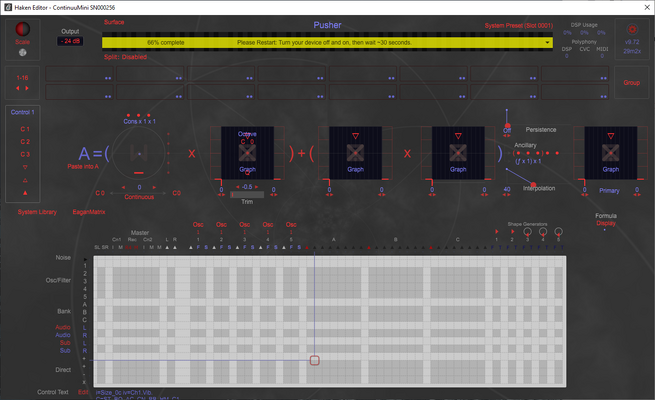655x400 pixels.
Task: Click the three red dots above Cons x 1 x 1
Action: click(x=139, y=115)
